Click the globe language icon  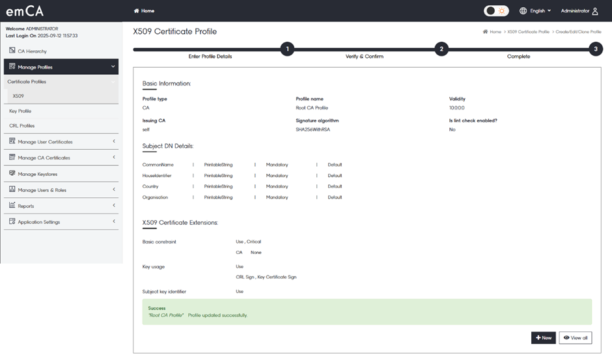pos(523,11)
